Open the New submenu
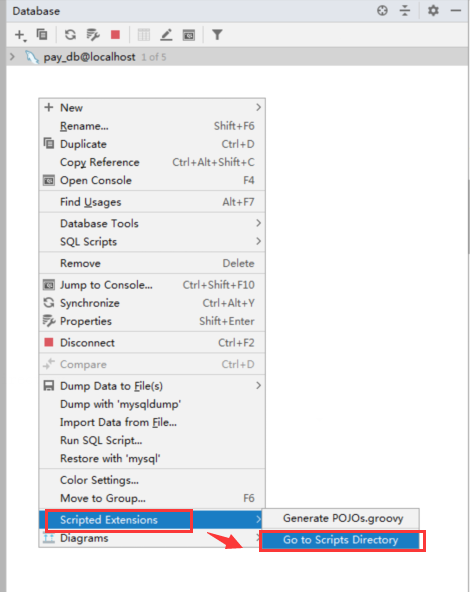 coord(152,108)
